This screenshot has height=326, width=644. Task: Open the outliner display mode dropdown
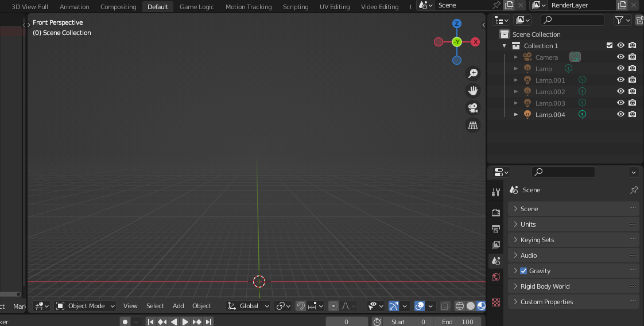[501, 20]
